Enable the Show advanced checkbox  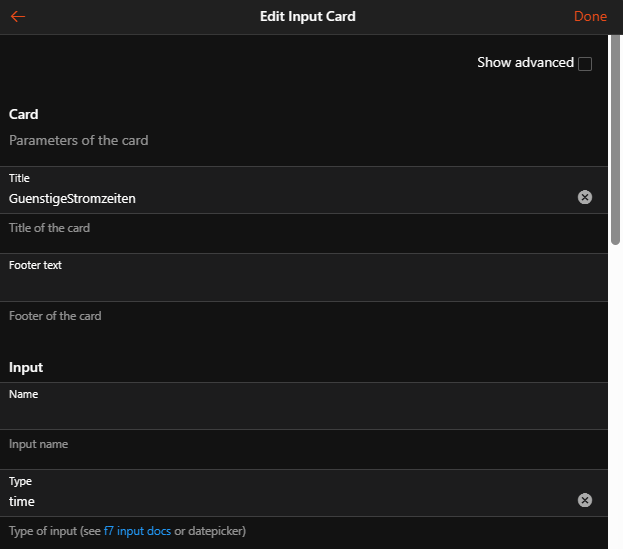pyautogui.click(x=585, y=64)
